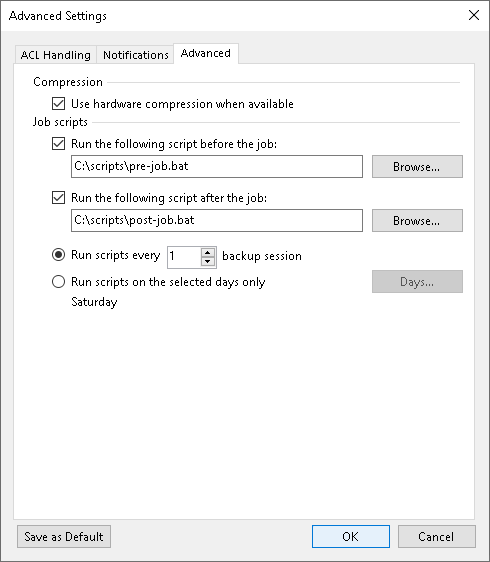Click the pre-job.bat script path field

(x=217, y=166)
